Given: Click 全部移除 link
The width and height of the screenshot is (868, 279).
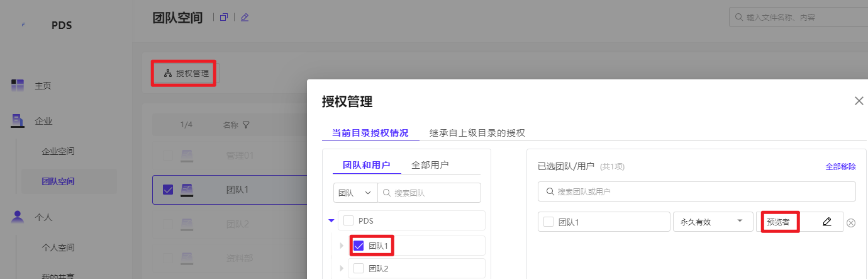Looking at the screenshot, I should click(x=841, y=167).
